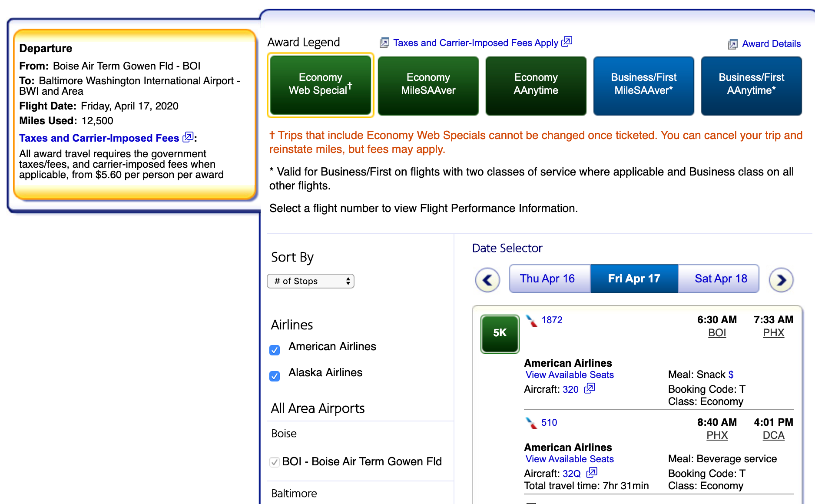View available seats for PHX to DCA flight
815x504 pixels.
click(x=569, y=459)
